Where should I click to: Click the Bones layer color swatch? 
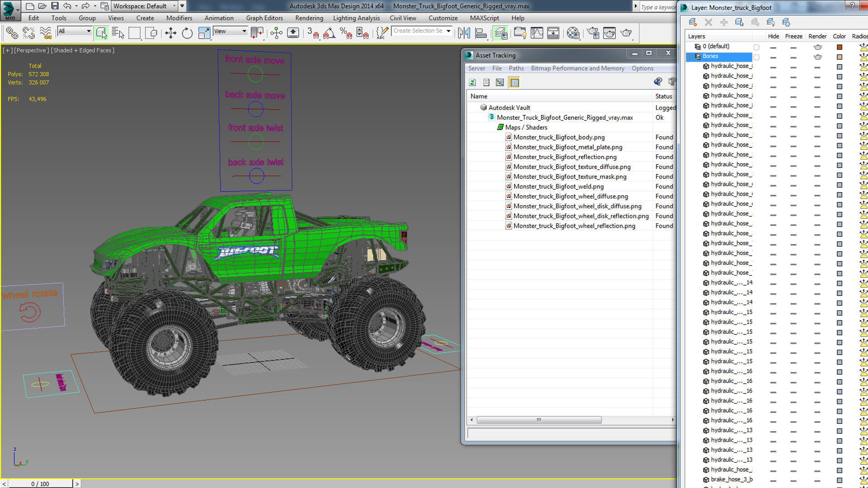pyautogui.click(x=840, y=57)
